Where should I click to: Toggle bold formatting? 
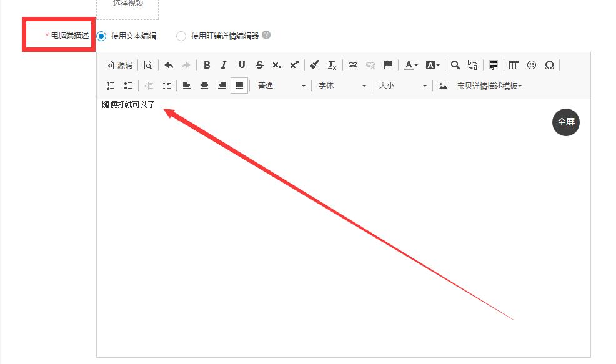pyautogui.click(x=207, y=65)
